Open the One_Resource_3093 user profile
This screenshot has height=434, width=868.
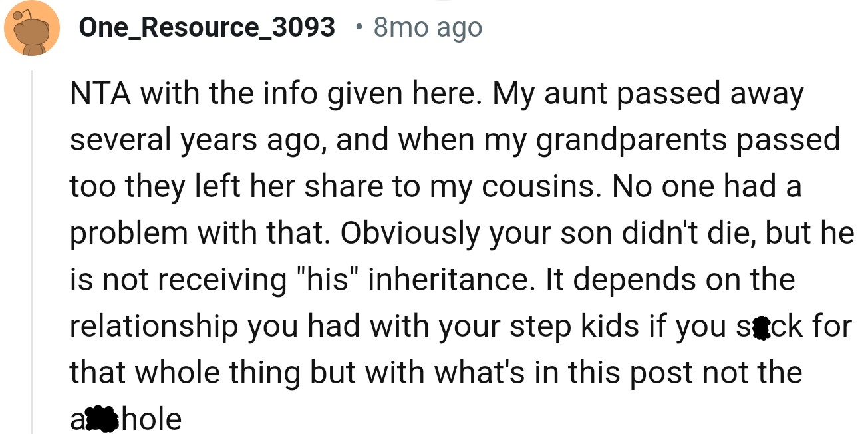pyautogui.click(x=207, y=27)
